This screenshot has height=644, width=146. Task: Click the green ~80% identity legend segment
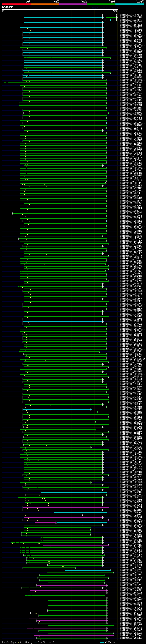point(101,4)
